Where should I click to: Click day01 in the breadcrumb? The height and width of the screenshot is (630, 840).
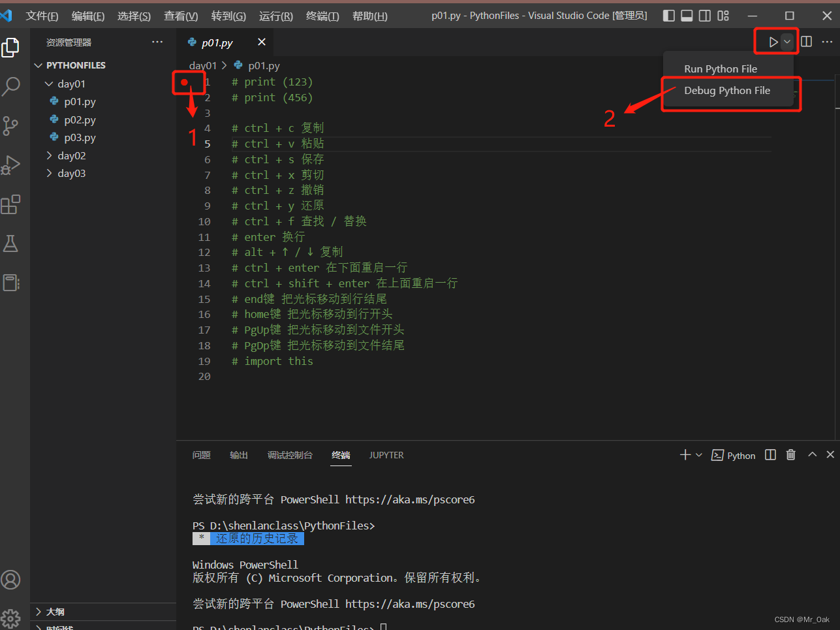point(202,66)
